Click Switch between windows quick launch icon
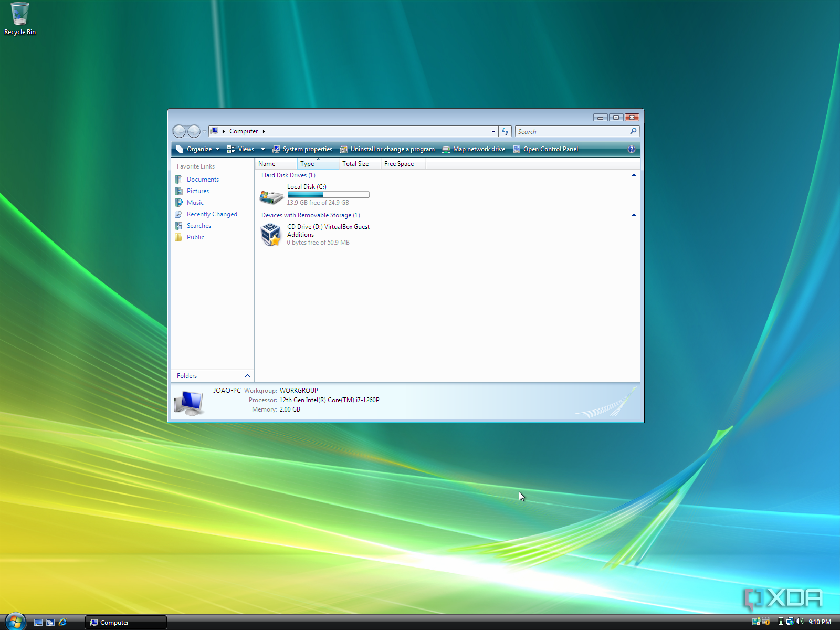The height and width of the screenshot is (630, 840). (50, 622)
